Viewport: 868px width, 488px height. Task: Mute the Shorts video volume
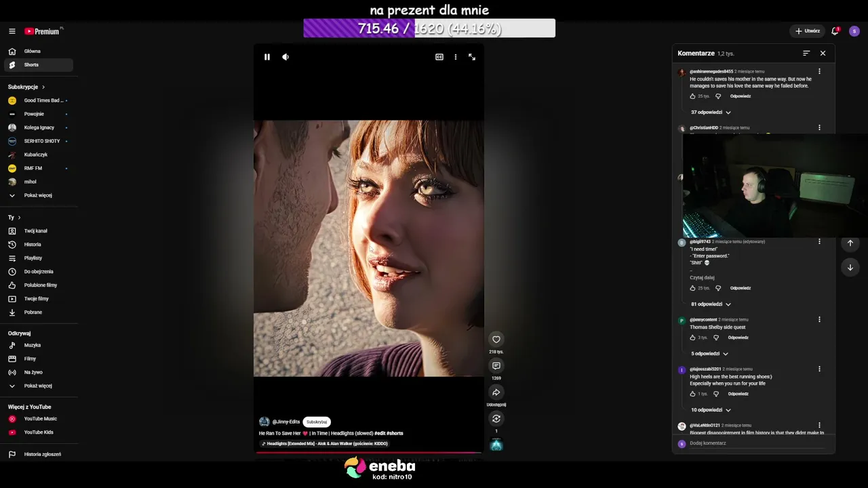(285, 57)
